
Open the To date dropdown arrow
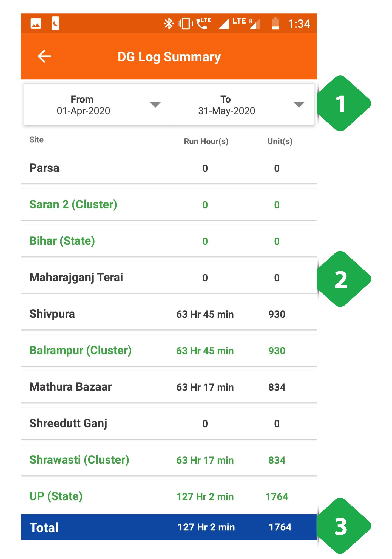tap(299, 105)
